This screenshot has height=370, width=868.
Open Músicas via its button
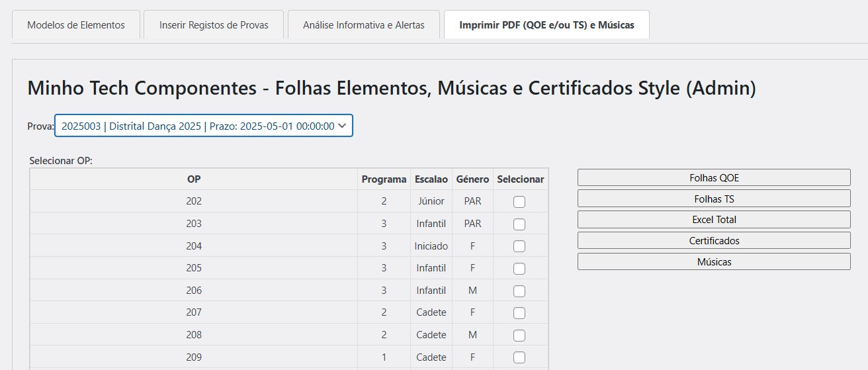(714, 262)
